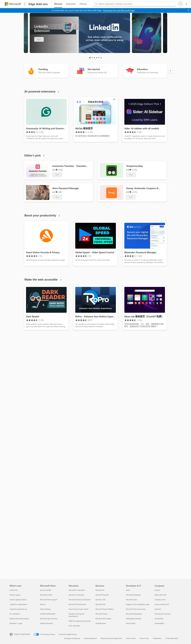Click the Visual Studio footer link
The height and width of the screenshot is (644, 191).
point(131,623)
